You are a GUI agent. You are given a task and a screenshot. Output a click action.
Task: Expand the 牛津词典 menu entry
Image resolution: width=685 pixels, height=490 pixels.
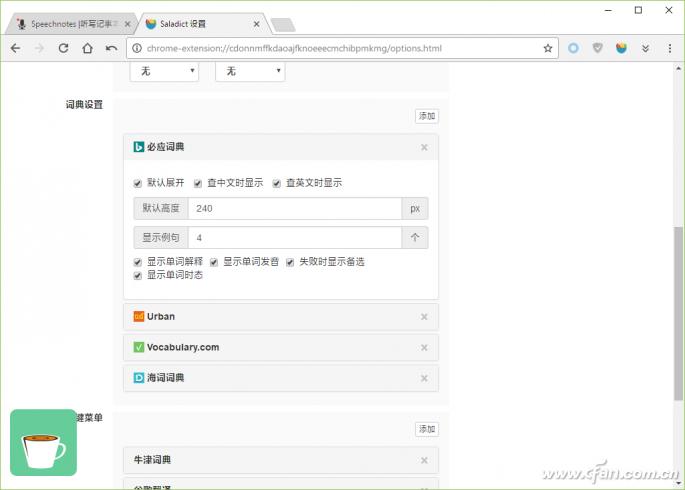[x=280, y=460]
